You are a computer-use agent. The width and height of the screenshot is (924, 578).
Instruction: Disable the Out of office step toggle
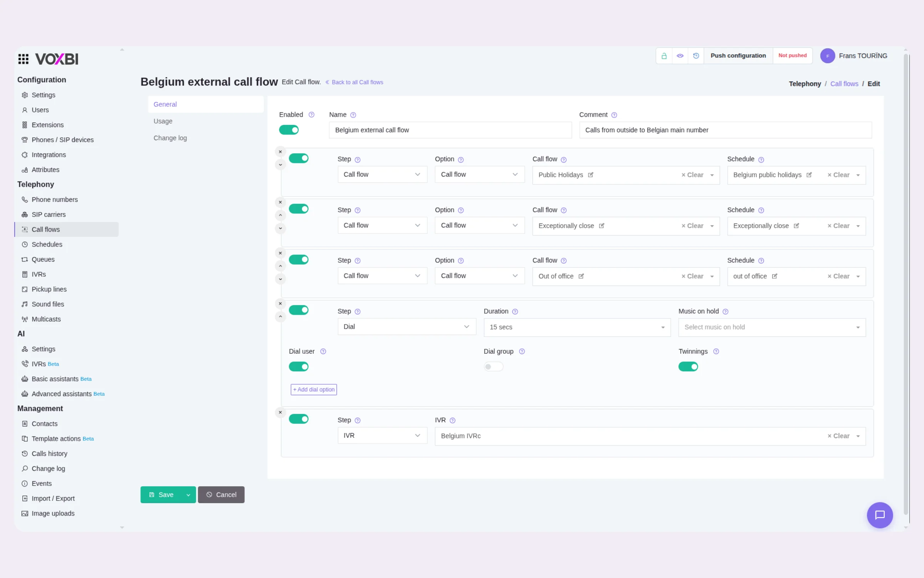[299, 260]
